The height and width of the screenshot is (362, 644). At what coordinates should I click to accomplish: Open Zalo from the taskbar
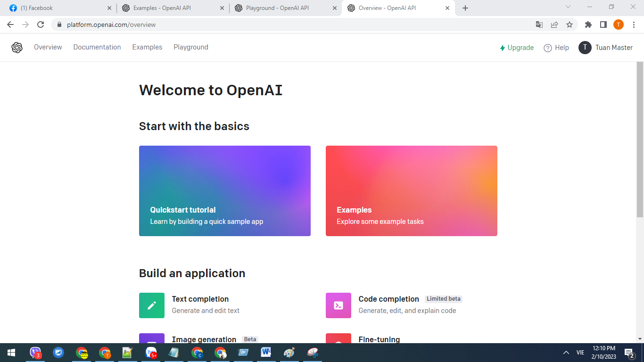[x=151, y=353]
